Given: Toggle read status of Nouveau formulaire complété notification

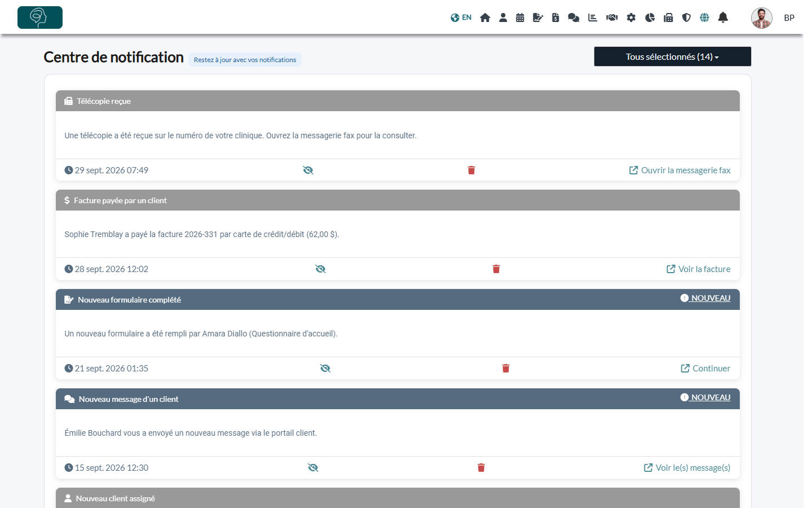Looking at the screenshot, I should (325, 368).
